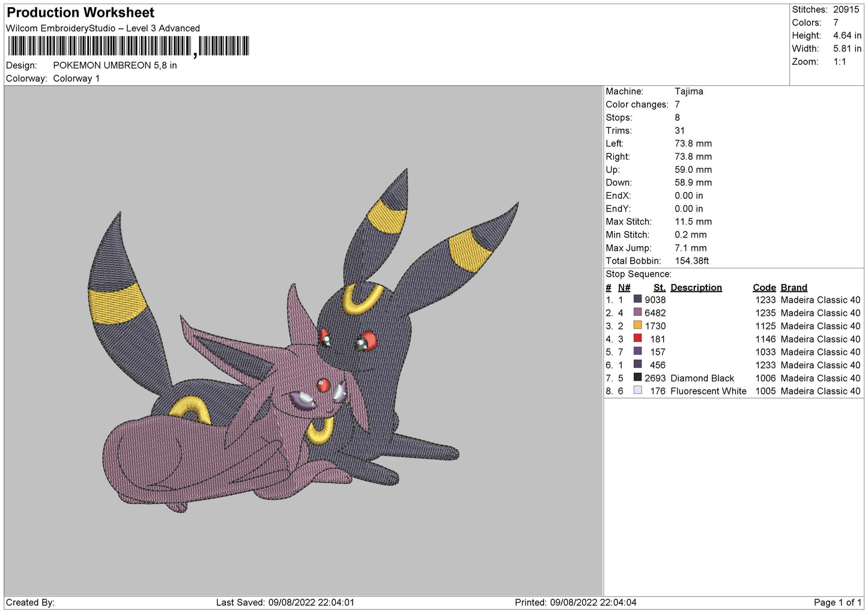The height and width of the screenshot is (613, 868).
Task: Click the 'Production Worksheet' title
Action: 80,13
